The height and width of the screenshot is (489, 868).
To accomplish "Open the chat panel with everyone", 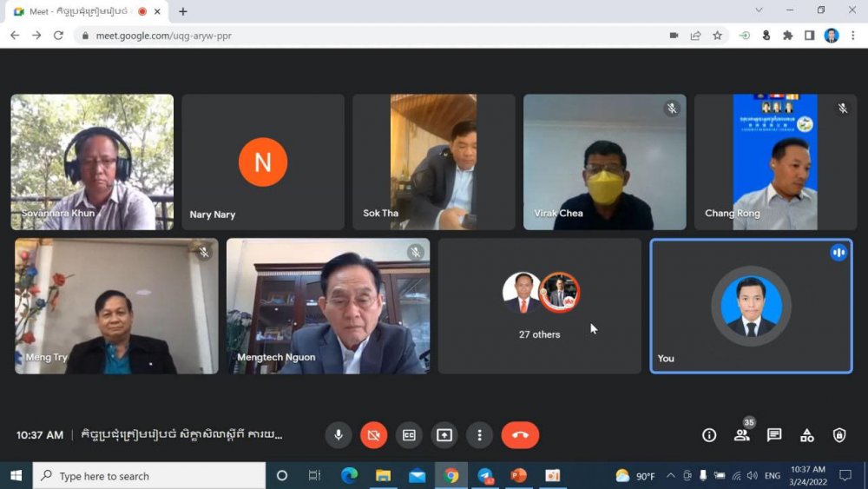I will click(774, 435).
